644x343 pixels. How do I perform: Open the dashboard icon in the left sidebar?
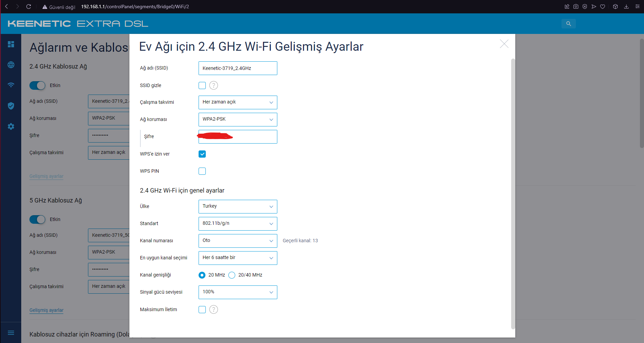(x=11, y=44)
